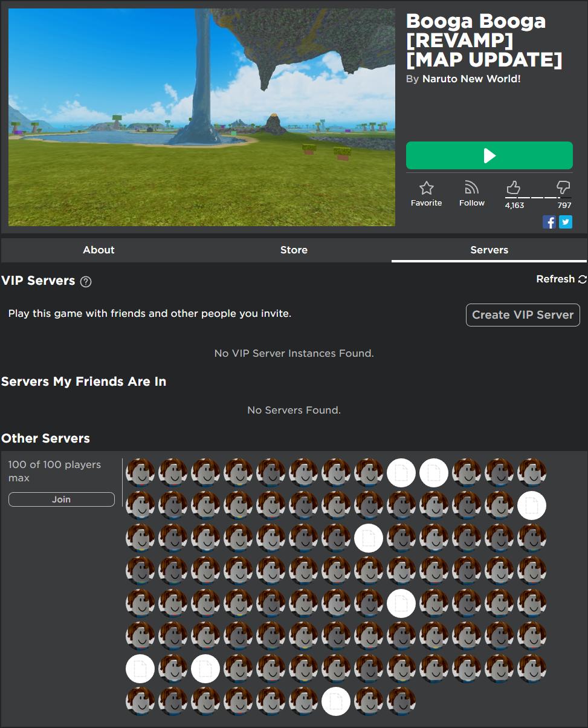This screenshot has height=728, width=588.
Task: Click the Create VIP Server button
Action: pyautogui.click(x=523, y=315)
